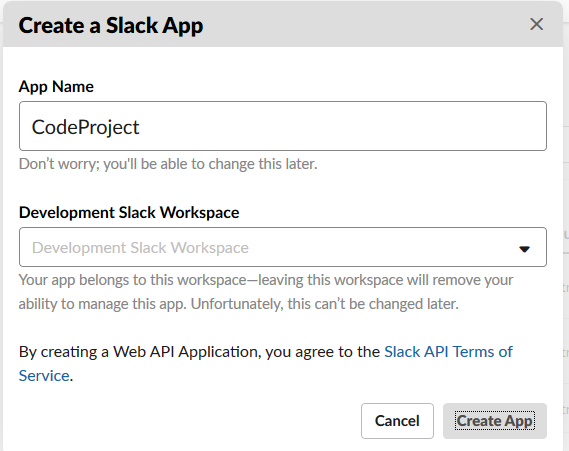
Task: Click the App Name field containing CodeProject
Action: (283, 126)
